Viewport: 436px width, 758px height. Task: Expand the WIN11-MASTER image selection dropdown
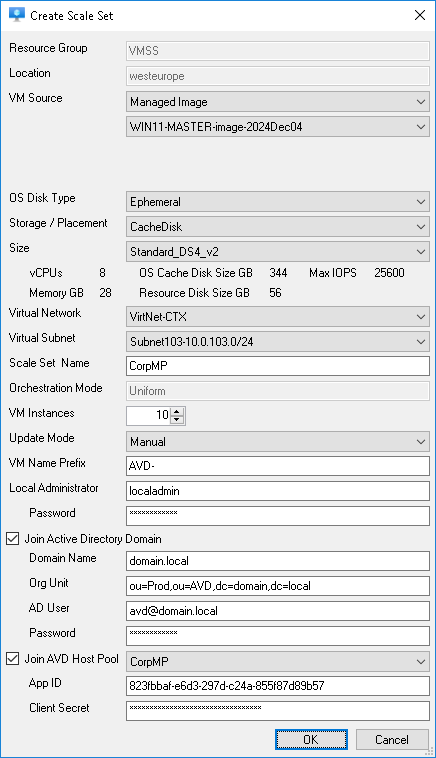277,127
